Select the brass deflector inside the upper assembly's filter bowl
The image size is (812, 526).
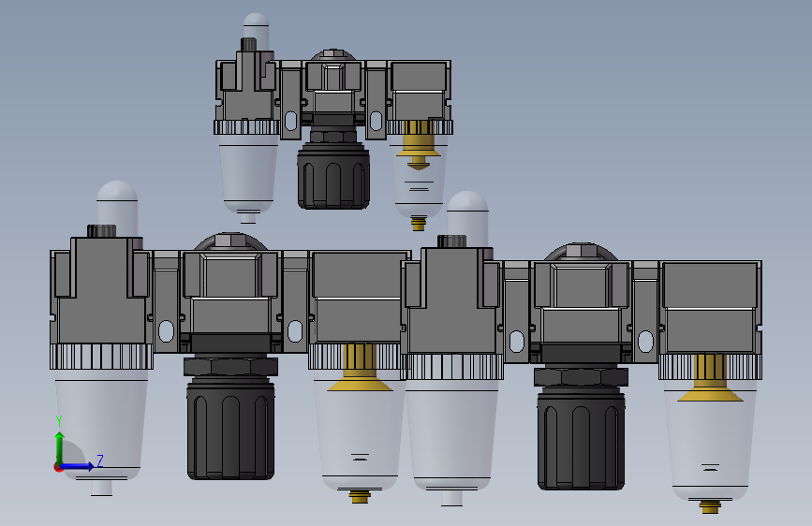(419, 145)
